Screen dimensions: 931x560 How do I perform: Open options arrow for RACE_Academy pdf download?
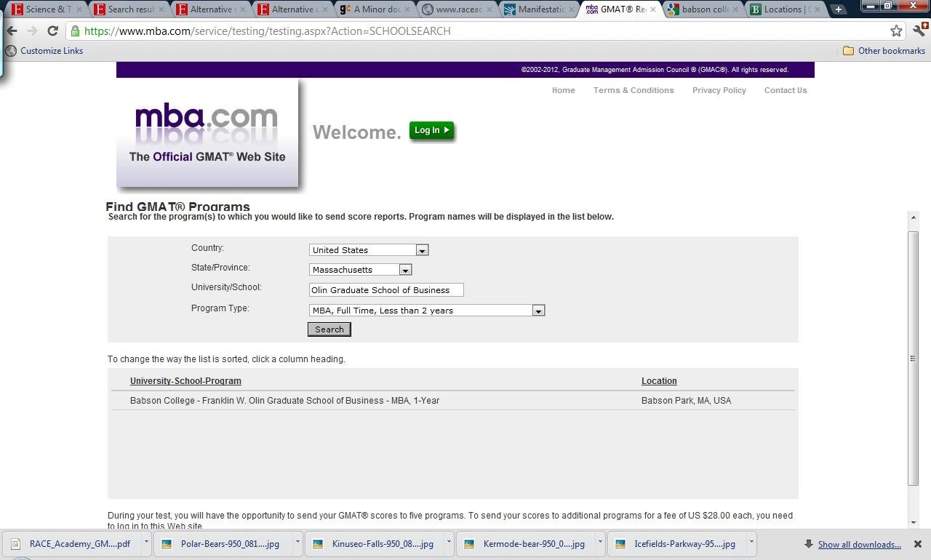click(146, 543)
